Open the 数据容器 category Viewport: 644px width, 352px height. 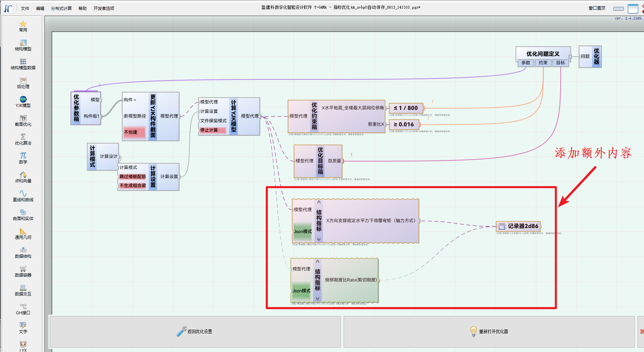click(x=23, y=271)
